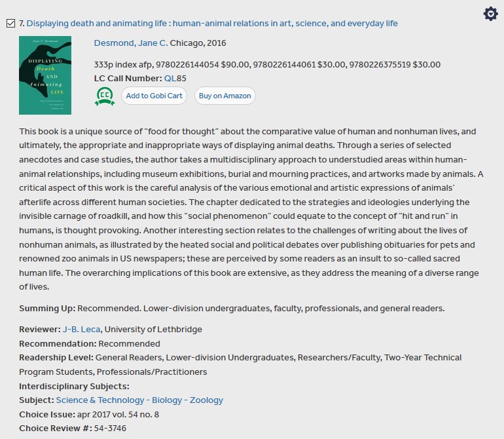Click the Recommendation: Recommended line

click(x=90, y=343)
